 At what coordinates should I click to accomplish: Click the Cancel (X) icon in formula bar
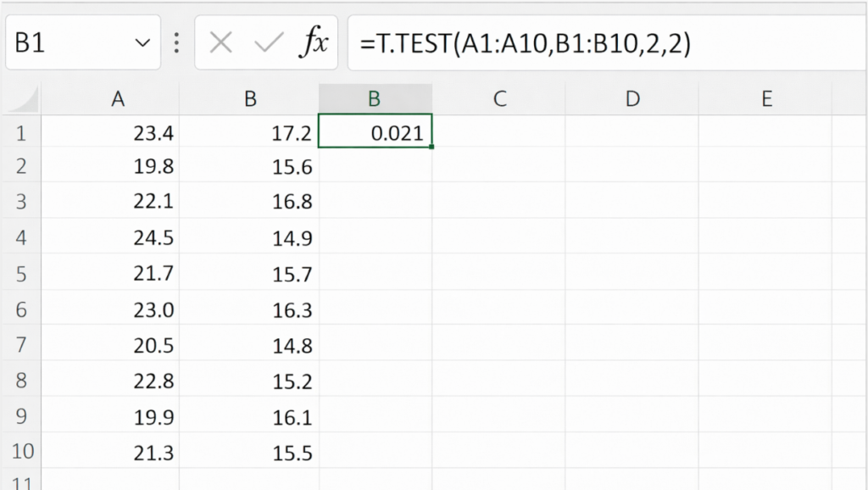221,43
